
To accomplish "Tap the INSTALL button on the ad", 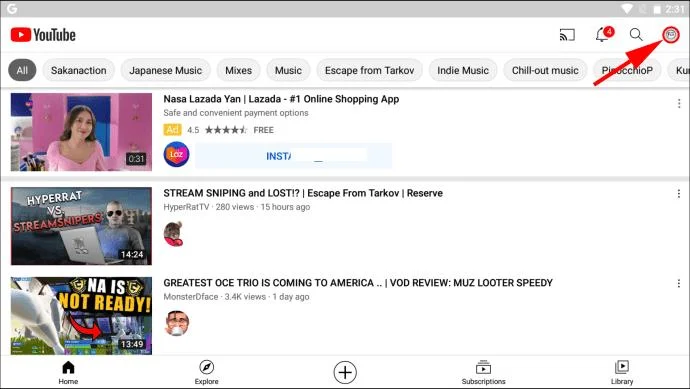I will click(x=293, y=156).
